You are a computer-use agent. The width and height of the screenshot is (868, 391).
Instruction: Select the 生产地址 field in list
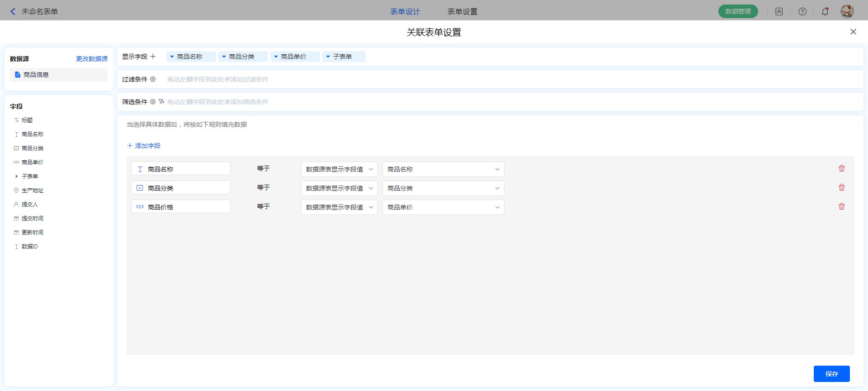[32, 191]
